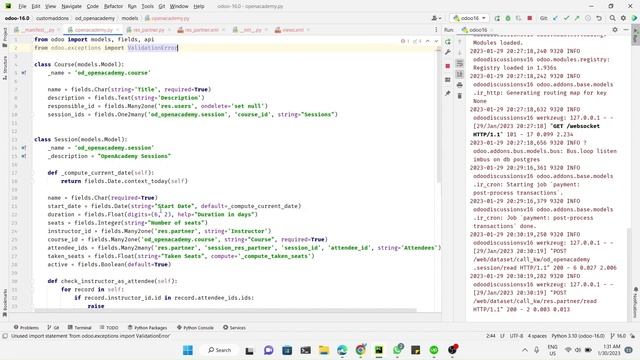The image size is (640, 360).
Task: Click Git commit checkmark icon
Action: pos(567,18)
